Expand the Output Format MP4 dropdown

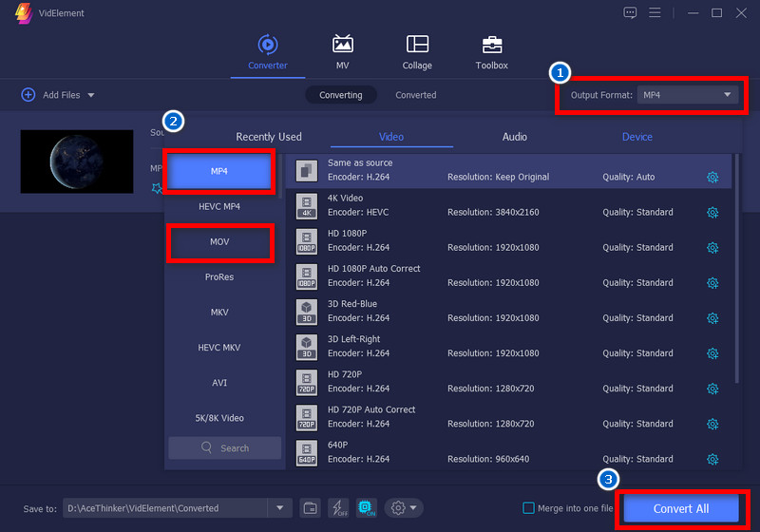pos(688,95)
